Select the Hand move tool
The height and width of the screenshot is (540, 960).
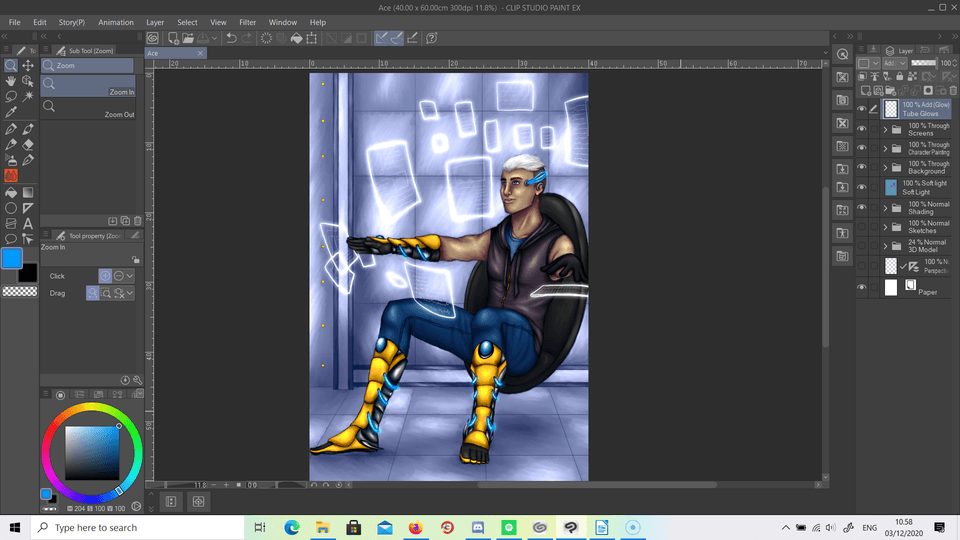(x=11, y=81)
